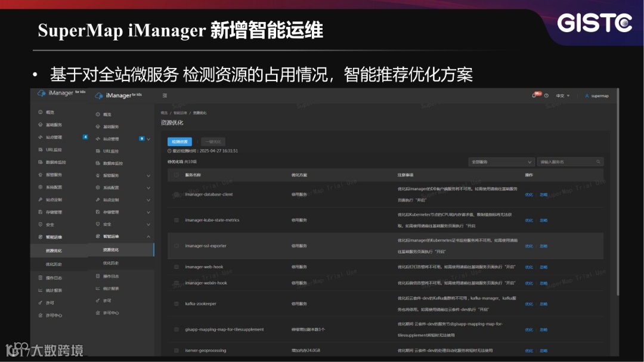The height and width of the screenshot is (362, 644).
Task: Click 许可 key icon in second sidebar
Action: point(98,301)
